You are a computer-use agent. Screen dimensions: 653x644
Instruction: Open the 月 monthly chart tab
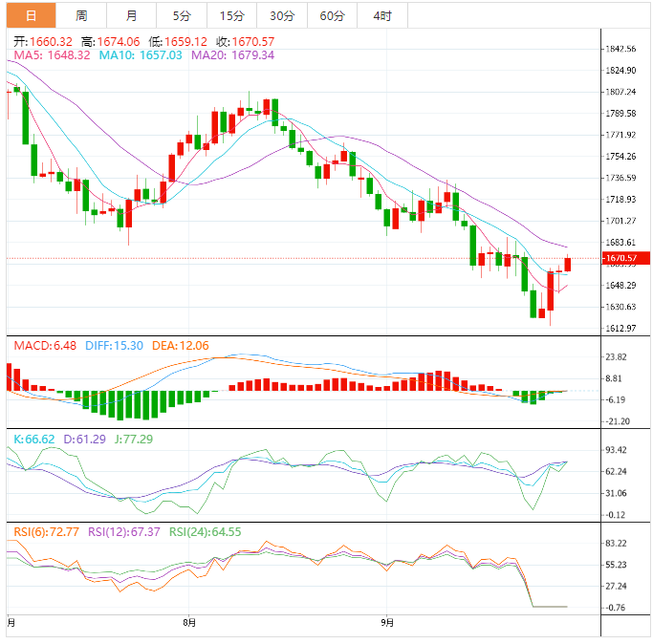click(131, 16)
